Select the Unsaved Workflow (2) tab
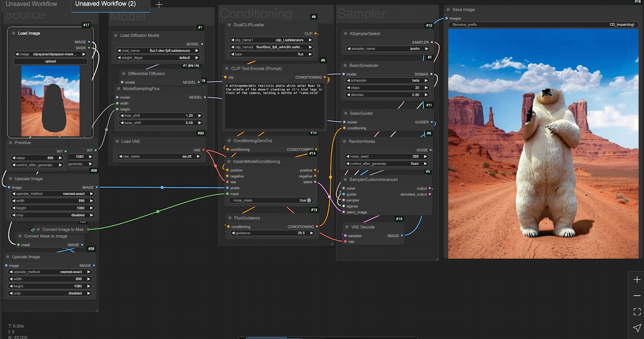This screenshot has height=339, width=644. [x=105, y=4]
